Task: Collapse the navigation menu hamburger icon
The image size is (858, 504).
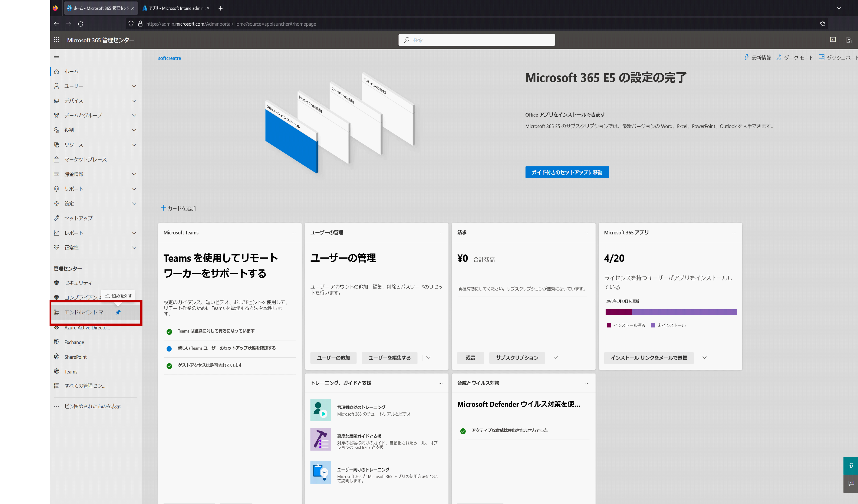Action: [x=56, y=56]
